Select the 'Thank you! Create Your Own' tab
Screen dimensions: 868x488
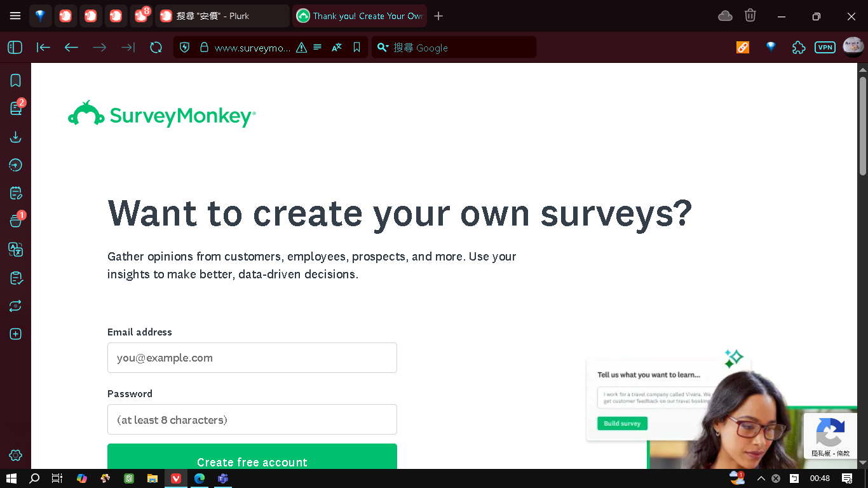360,16
